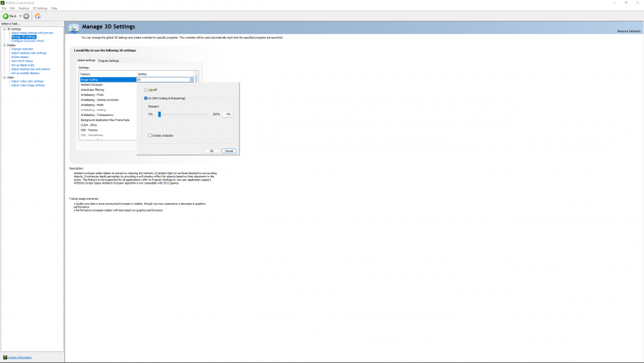The image size is (644, 363).
Task: Open the Edit menu
Action: 12,8
